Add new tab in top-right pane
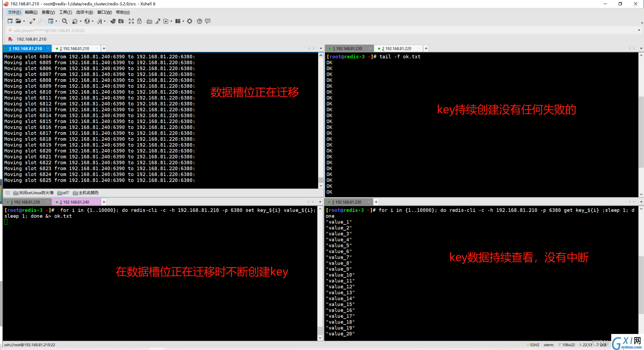The width and height of the screenshot is (644, 350). pos(426,48)
